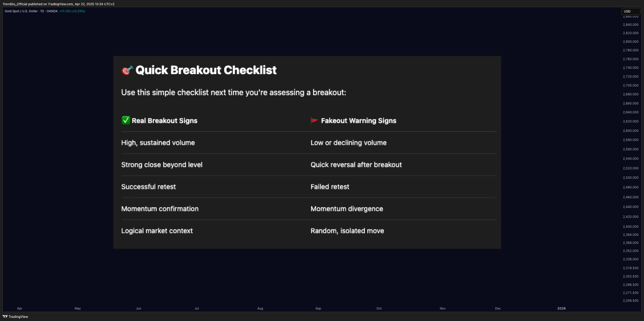The height and width of the screenshot is (321, 644).
Task: Click the green checkmark emoji icon
Action: tap(126, 120)
